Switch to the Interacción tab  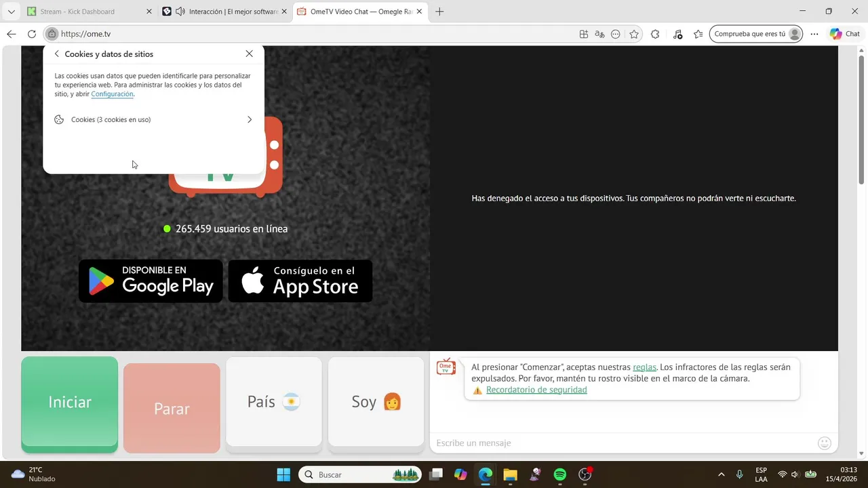pyautogui.click(x=226, y=12)
